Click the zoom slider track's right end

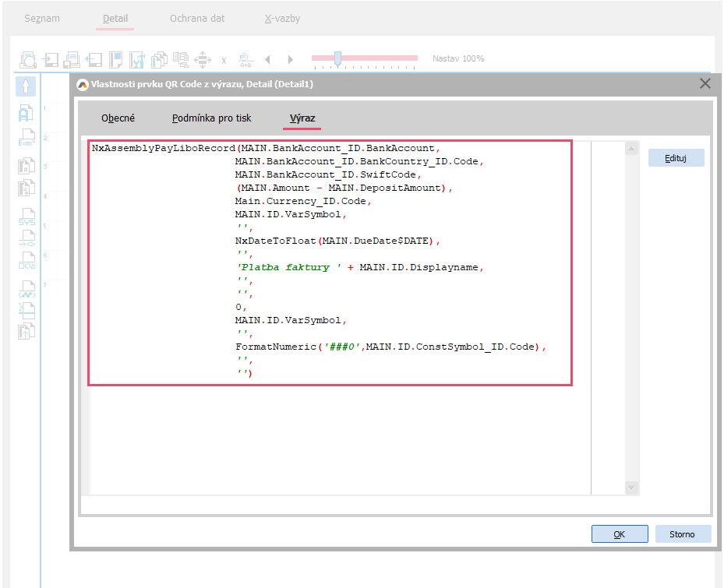[414, 58]
